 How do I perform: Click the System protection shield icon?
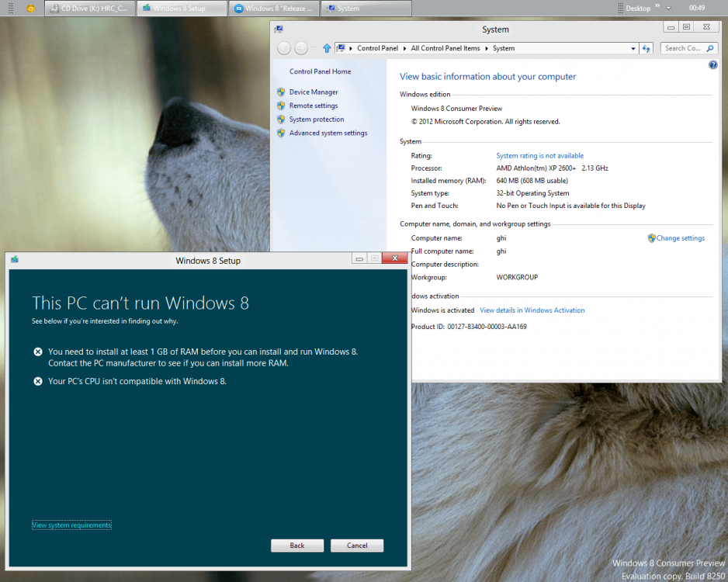(281, 120)
